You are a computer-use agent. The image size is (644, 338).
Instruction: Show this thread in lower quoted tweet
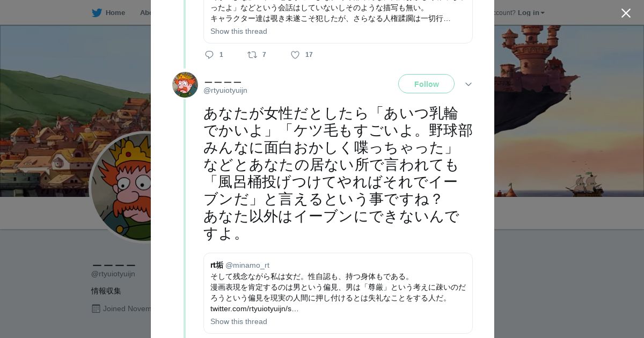239,322
